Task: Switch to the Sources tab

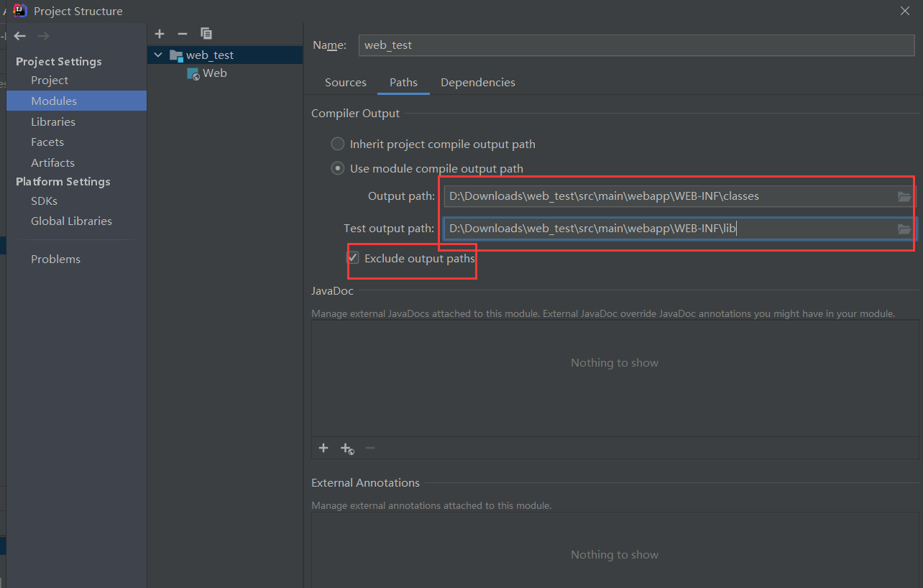Action: 346,83
